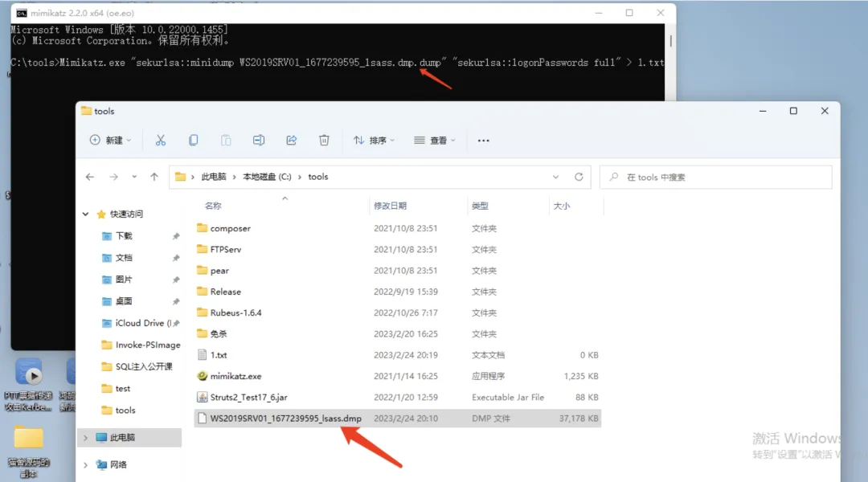Click the tools search input field
Viewport: 868px width, 482px height.
715,177
